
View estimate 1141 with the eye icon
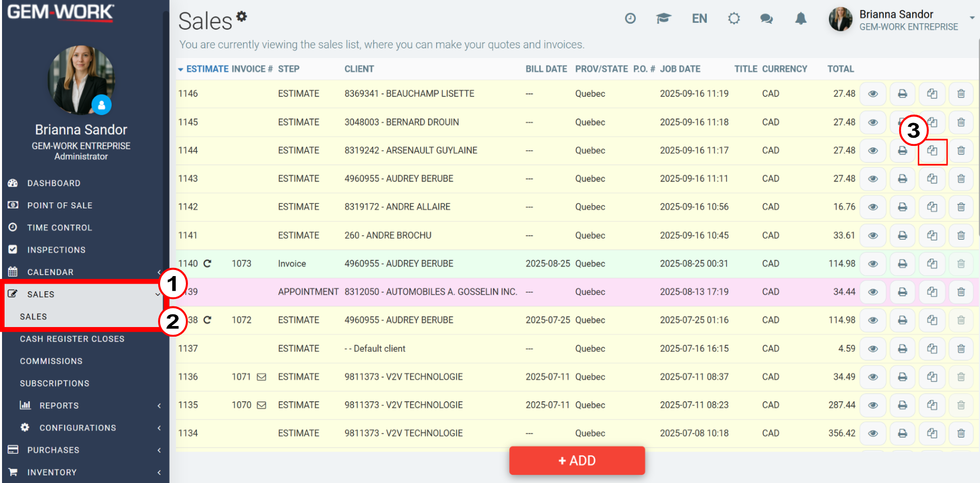pos(873,235)
